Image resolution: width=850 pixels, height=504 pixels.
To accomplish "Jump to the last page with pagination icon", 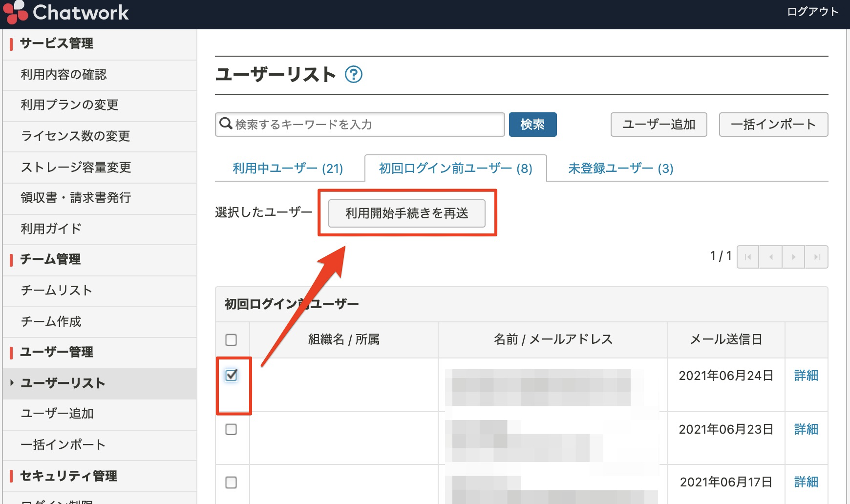I will (x=816, y=256).
